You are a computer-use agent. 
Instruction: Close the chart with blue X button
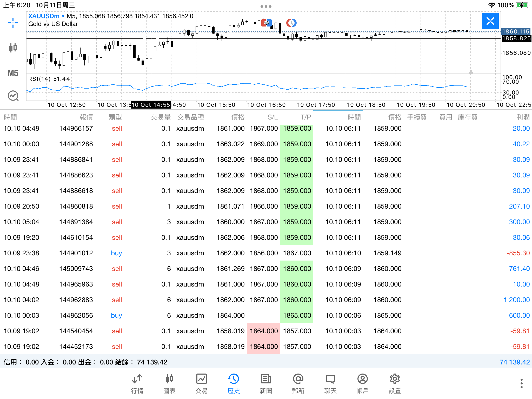click(x=490, y=21)
